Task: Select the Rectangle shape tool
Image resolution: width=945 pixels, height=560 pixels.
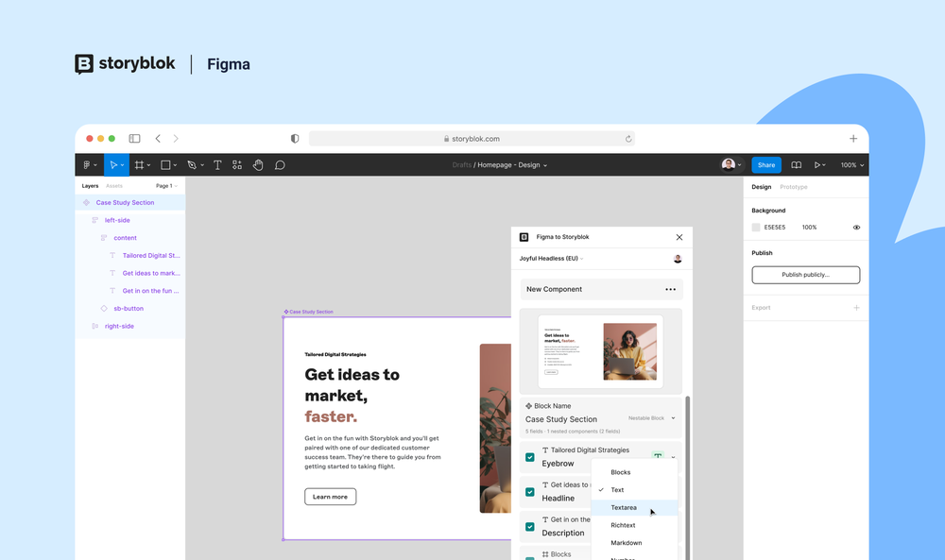Action: point(165,165)
